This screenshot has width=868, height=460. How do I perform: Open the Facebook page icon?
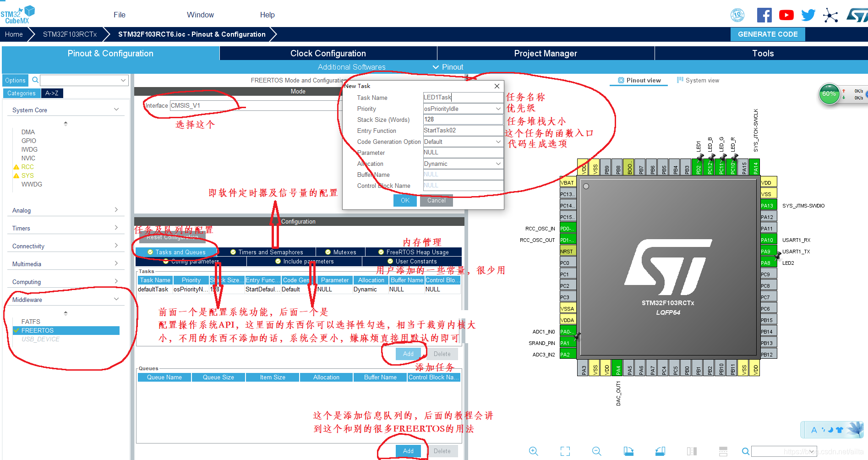(x=764, y=15)
